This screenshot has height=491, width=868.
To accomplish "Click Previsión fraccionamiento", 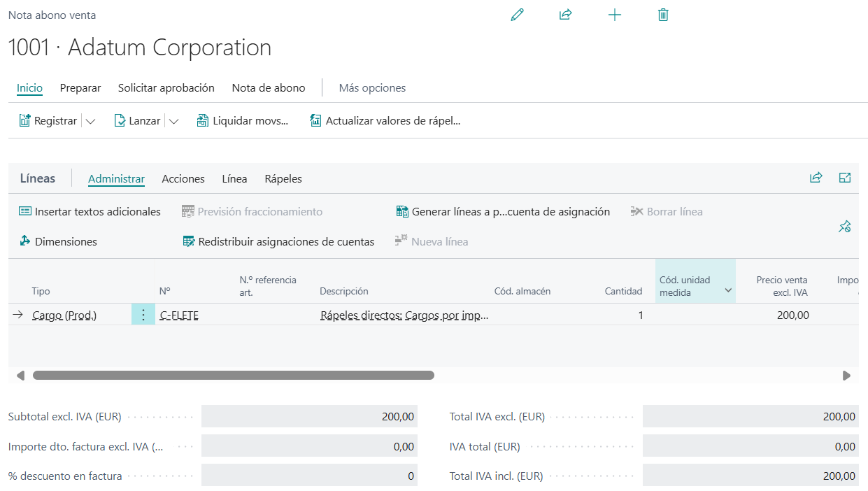I will pyautogui.click(x=252, y=211).
